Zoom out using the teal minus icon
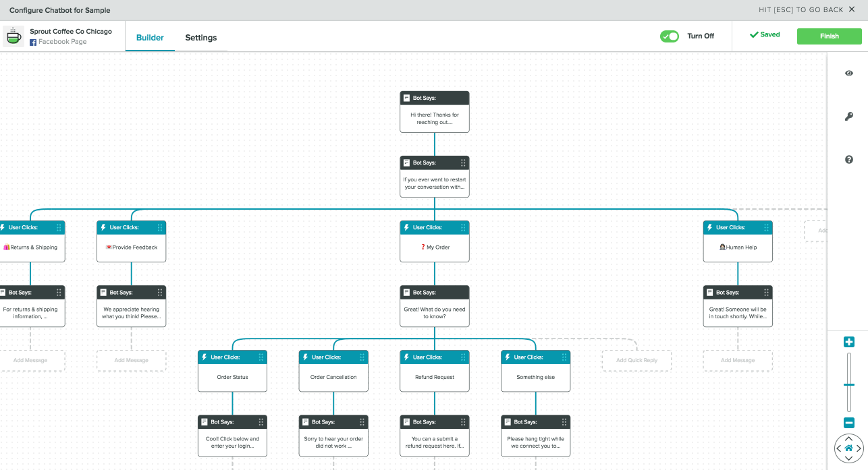The height and width of the screenshot is (470, 868). click(x=848, y=423)
